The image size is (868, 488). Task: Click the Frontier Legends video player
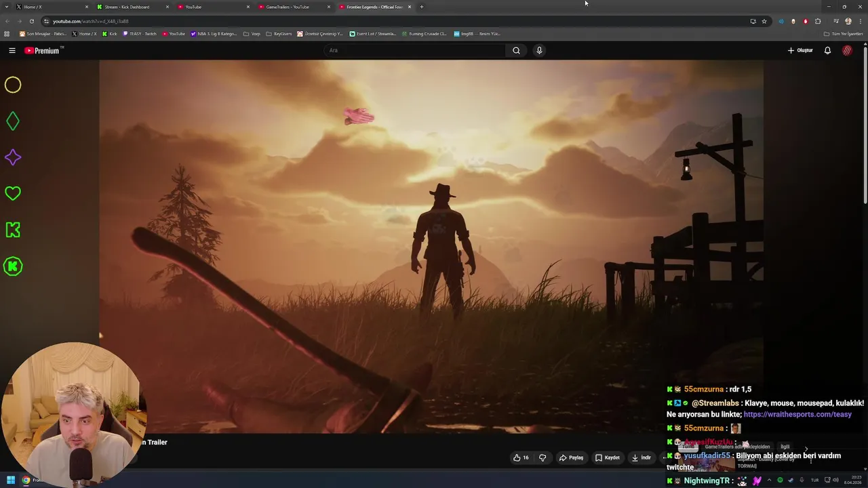(431, 246)
